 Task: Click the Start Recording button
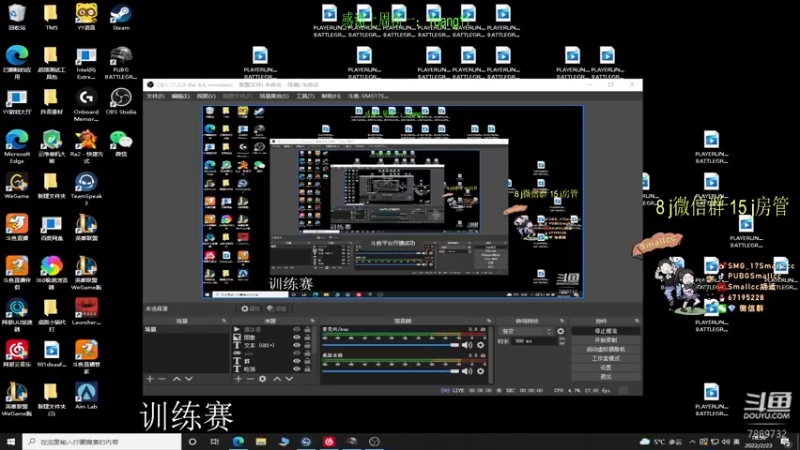pos(606,340)
